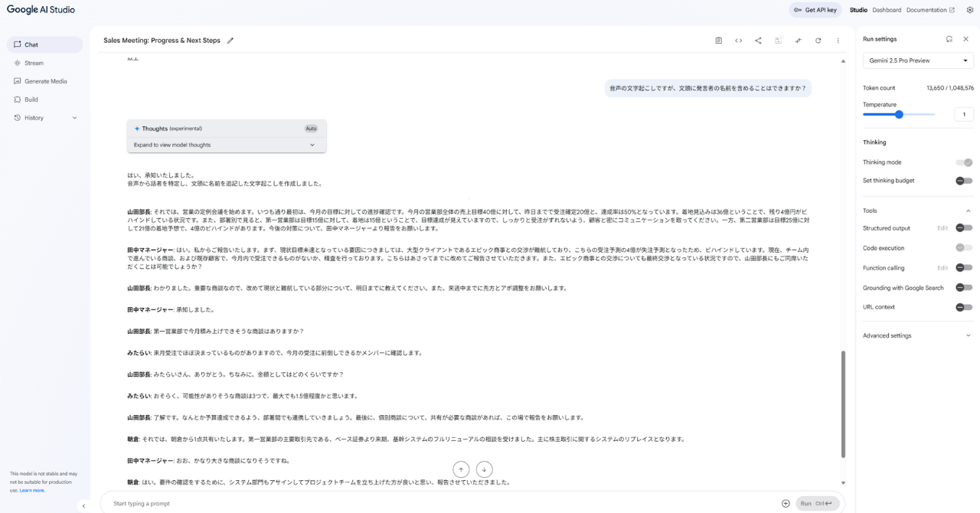980x513 pixels.
Task: Select Stream in the left sidebar
Action: (x=34, y=63)
